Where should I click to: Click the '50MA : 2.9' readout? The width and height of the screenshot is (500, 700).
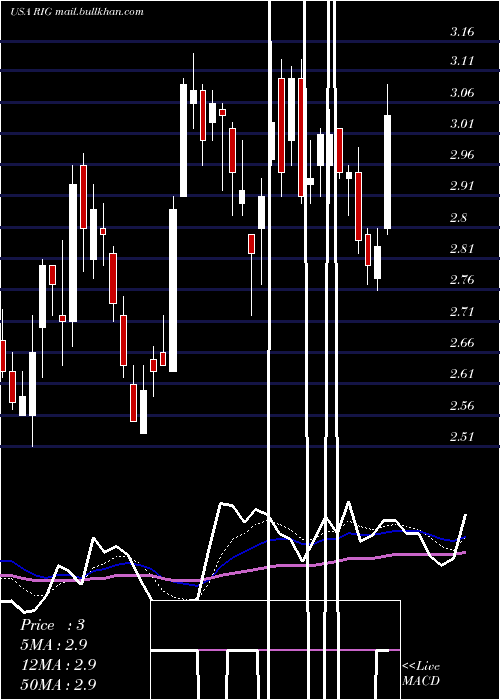pyautogui.click(x=58, y=684)
